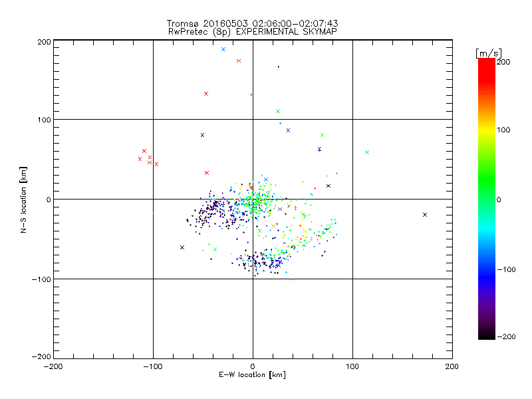
Task: Click the yellow X marker in lower-right cluster
Action: coord(305,231)
